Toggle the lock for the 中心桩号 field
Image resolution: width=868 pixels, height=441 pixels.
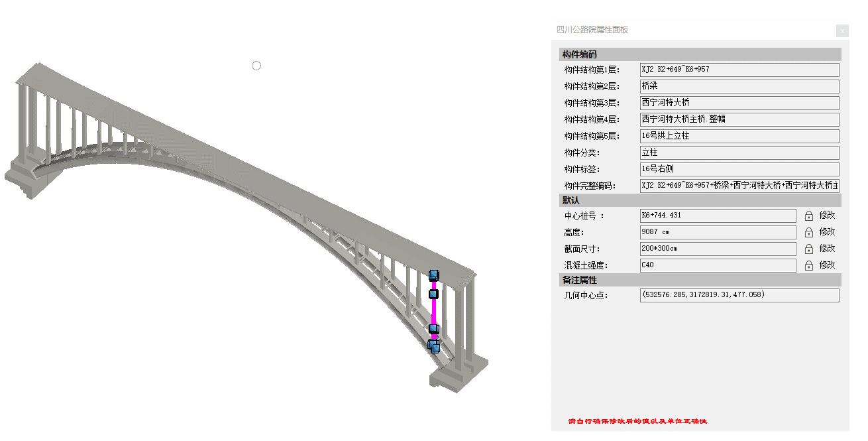pyautogui.click(x=809, y=215)
